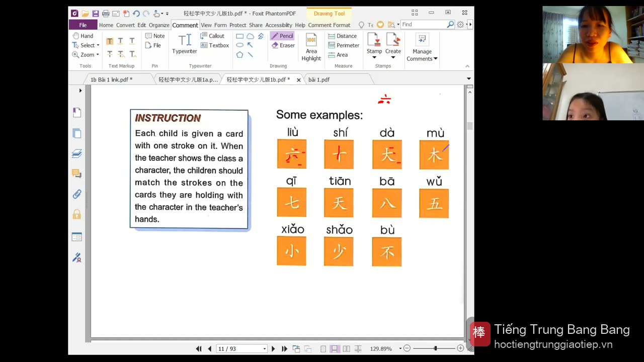Pick the Cloud shape tool
644x362 pixels.
point(250,36)
